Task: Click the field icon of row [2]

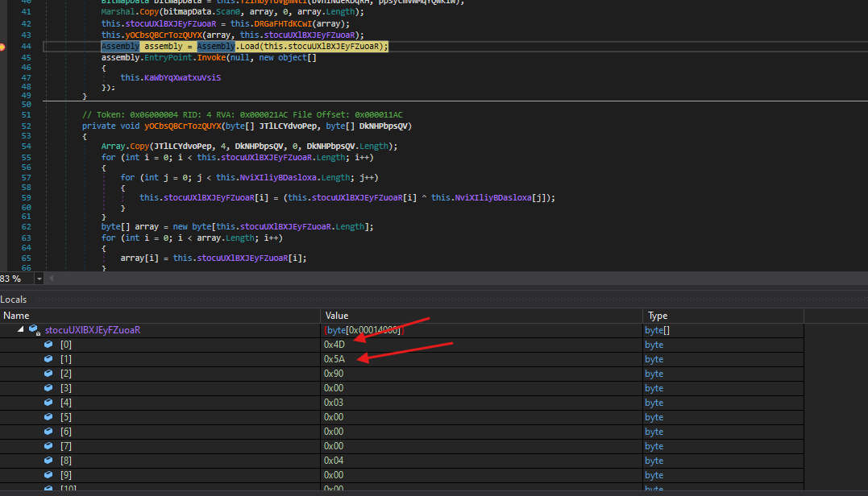Action: click(48, 374)
